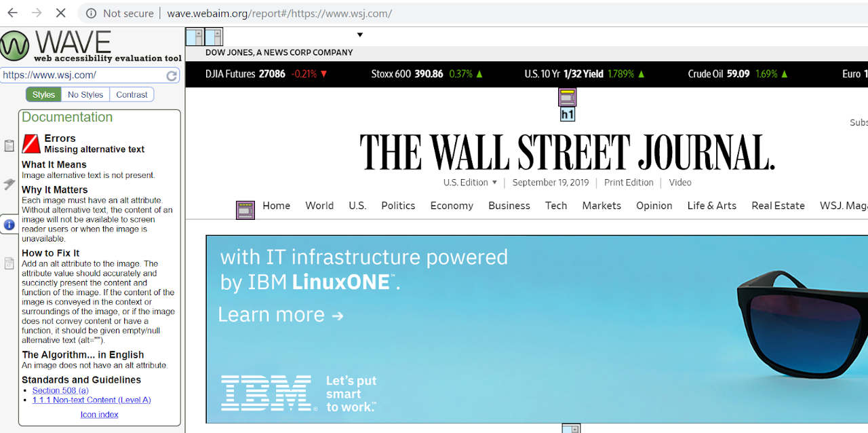
Task: Open the 1.1.1 Non-text Content (Level A) link
Action: click(x=92, y=400)
